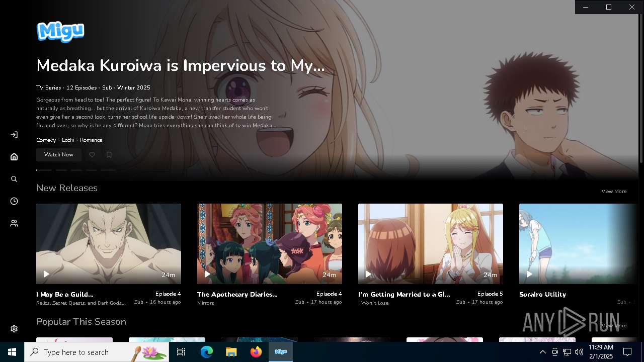
Task: Play I May Be a Guild episode
Action: click(x=46, y=274)
